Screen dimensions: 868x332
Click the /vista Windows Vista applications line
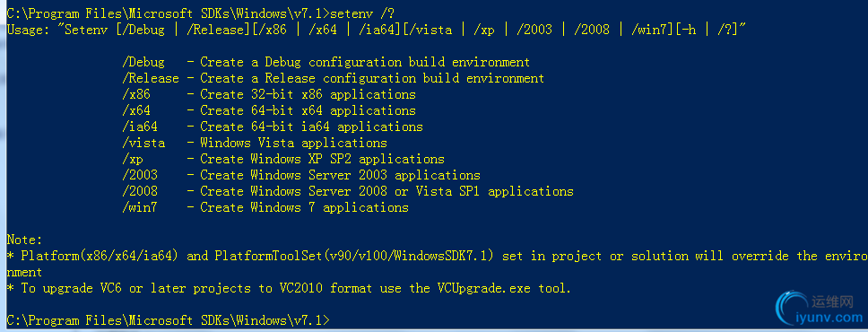[254, 143]
